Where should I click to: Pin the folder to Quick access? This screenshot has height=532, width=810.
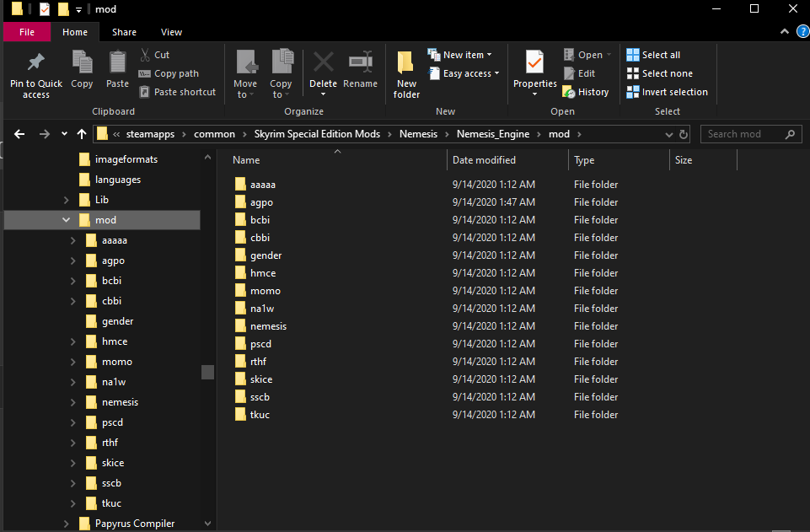(x=35, y=75)
